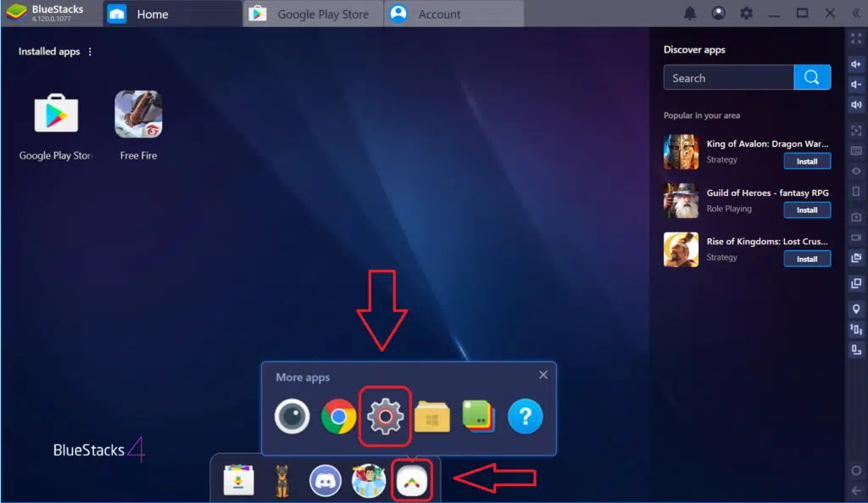Switch to the Google Play Store tab
The width and height of the screenshot is (868, 503).
(312, 14)
